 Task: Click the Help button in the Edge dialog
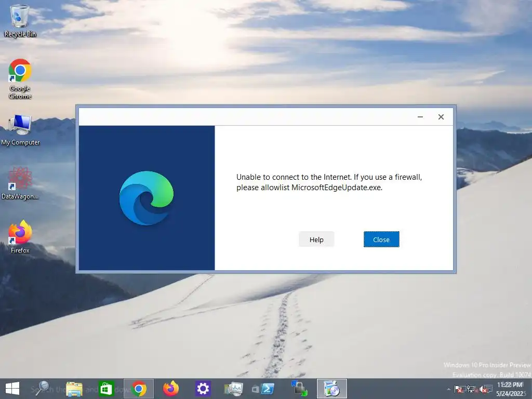(x=316, y=240)
